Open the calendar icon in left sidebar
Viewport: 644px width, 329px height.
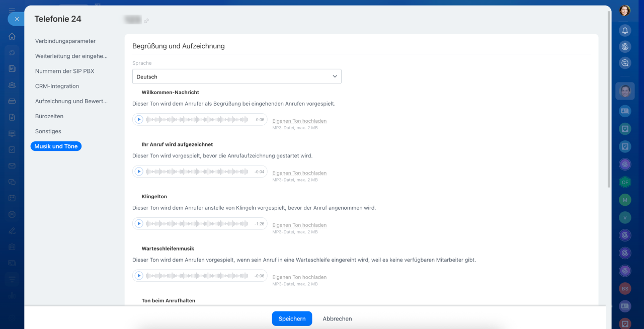[12, 198]
